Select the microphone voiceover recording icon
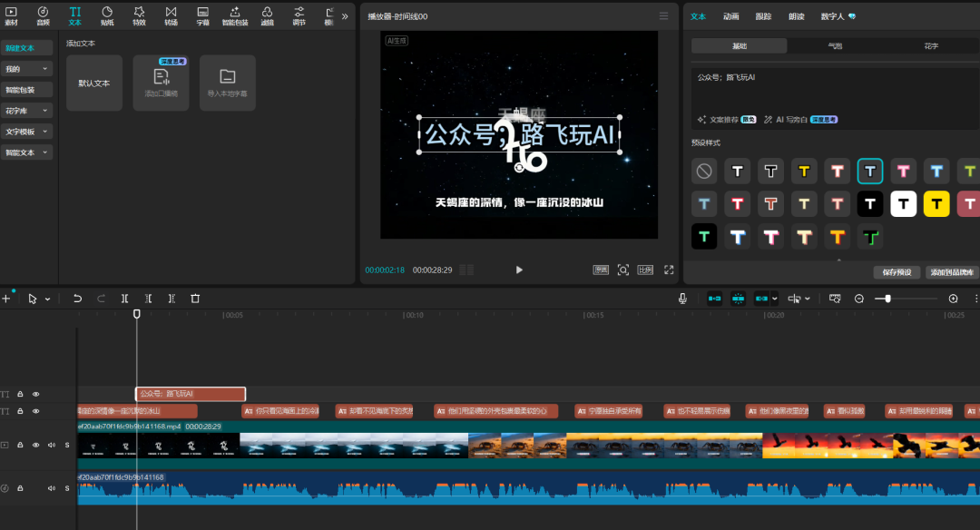The height and width of the screenshot is (530, 980). [x=682, y=298]
